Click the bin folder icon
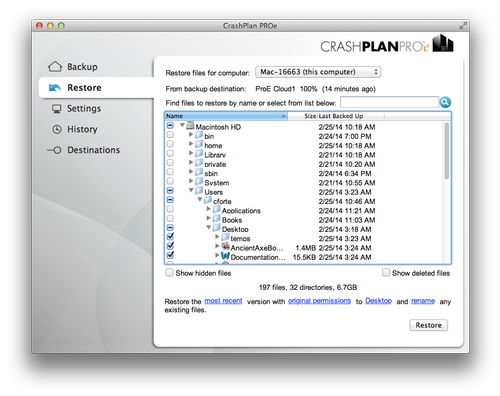The width and height of the screenshot is (500, 396). [199, 135]
